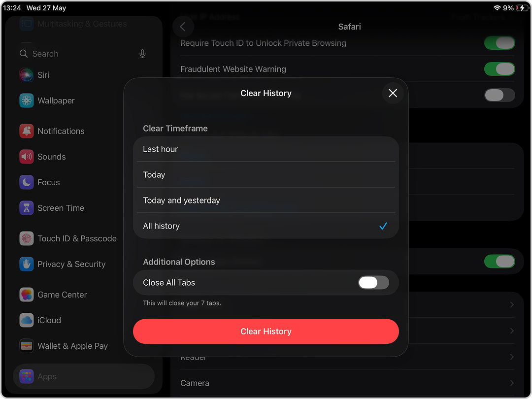The image size is (532, 399).
Task: Open the iCloud label
Action: [x=49, y=320]
